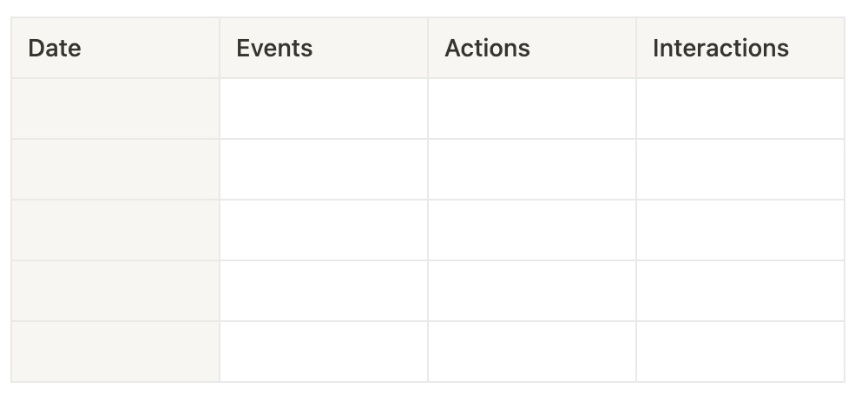Select the Events column header
Screen dimensions: 868x401
[323, 48]
